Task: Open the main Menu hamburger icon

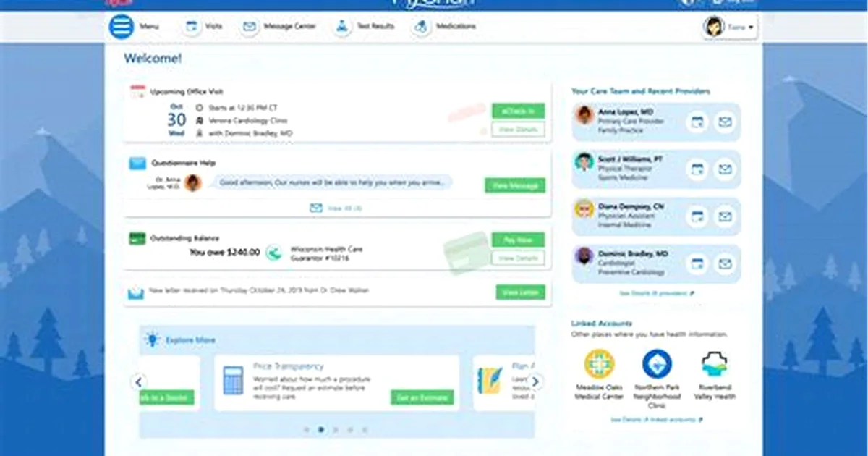Action: (122, 27)
